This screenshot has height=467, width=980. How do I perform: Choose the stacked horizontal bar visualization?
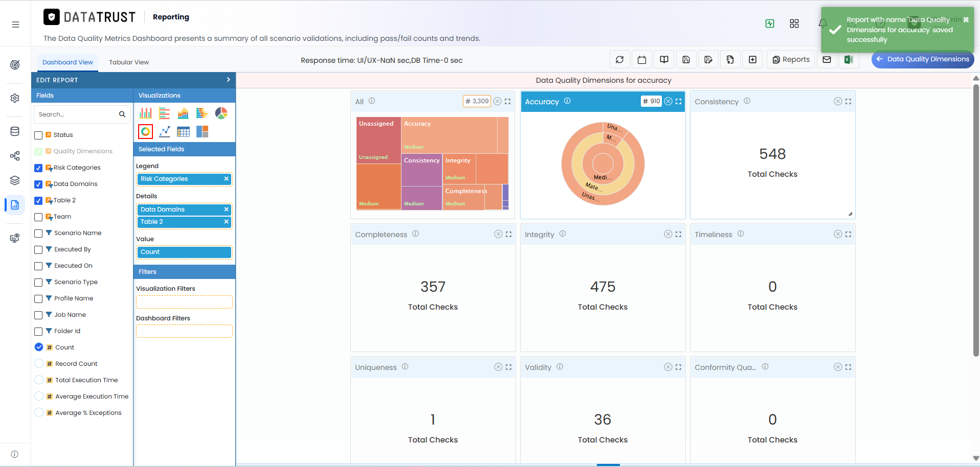tap(202, 113)
